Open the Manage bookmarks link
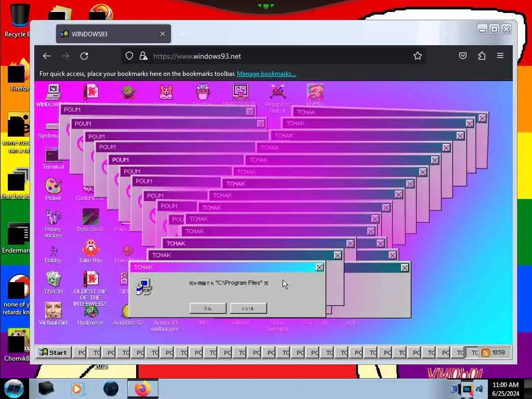Image resolution: width=532 pixels, height=399 pixels. (x=267, y=74)
